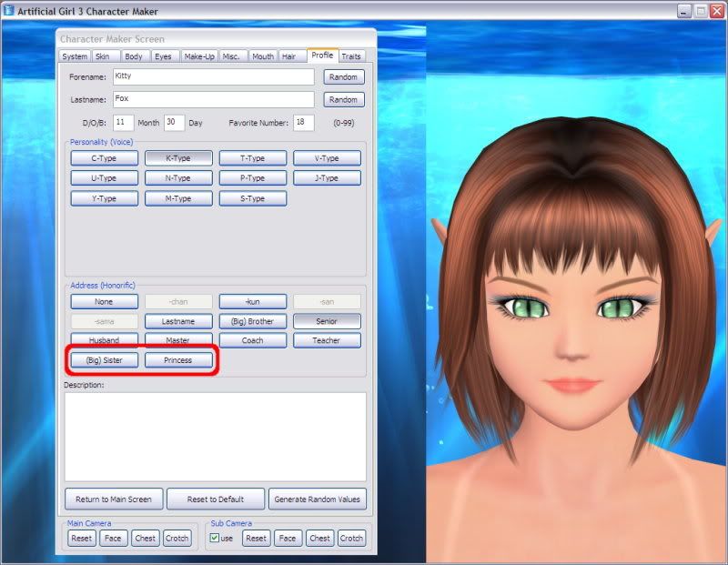Choose the M-Type personality
Viewport: 728px width, 565px height.
pyautogui.click(x=178, y=198)
